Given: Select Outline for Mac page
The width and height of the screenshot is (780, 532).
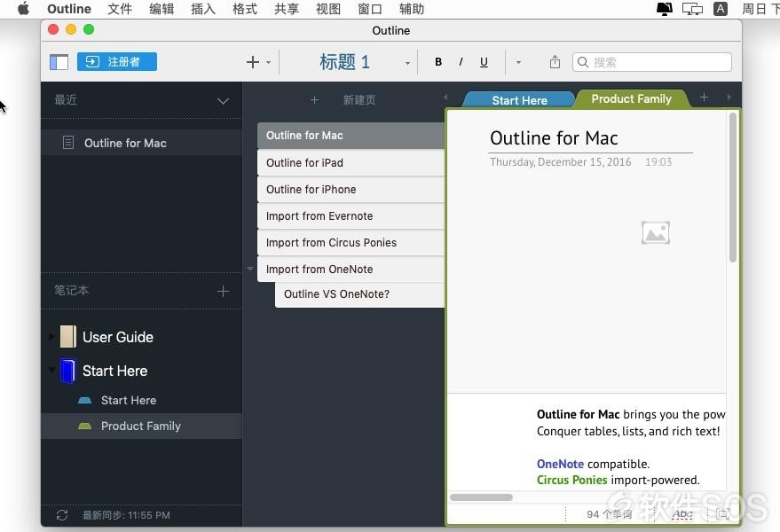Looking at the screenshot, I should tap(351, 136).
